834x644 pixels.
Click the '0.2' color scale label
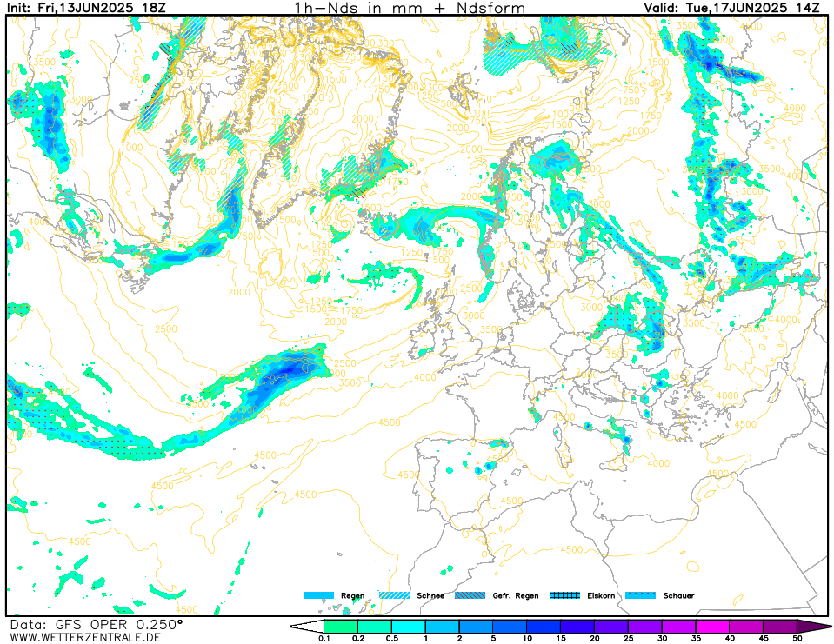click(x=358, y=639)
